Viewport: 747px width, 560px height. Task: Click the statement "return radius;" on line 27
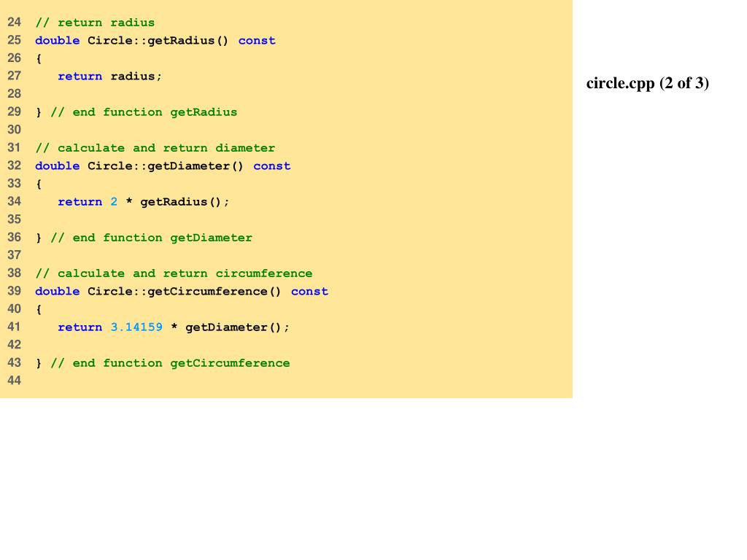(109, 76)
